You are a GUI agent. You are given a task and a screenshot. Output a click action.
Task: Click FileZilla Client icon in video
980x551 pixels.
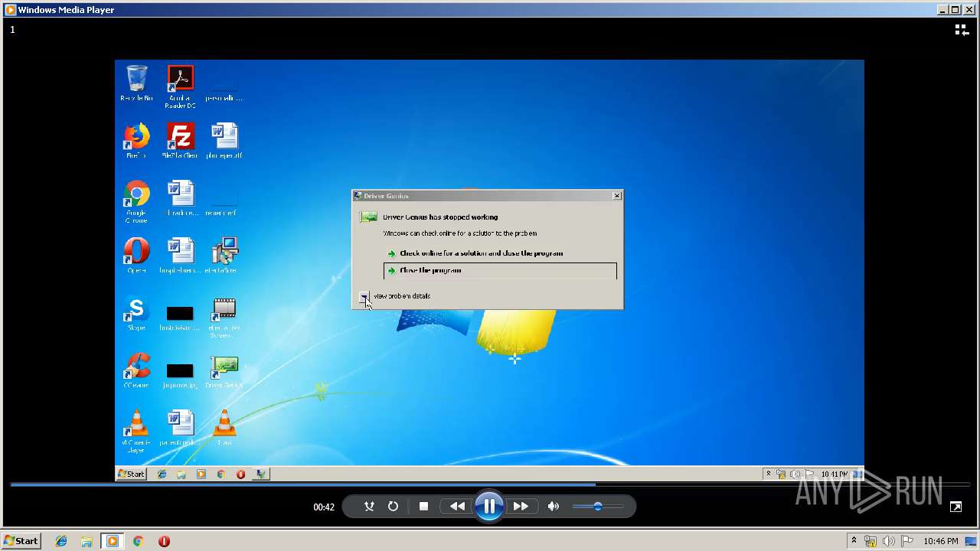180,141
